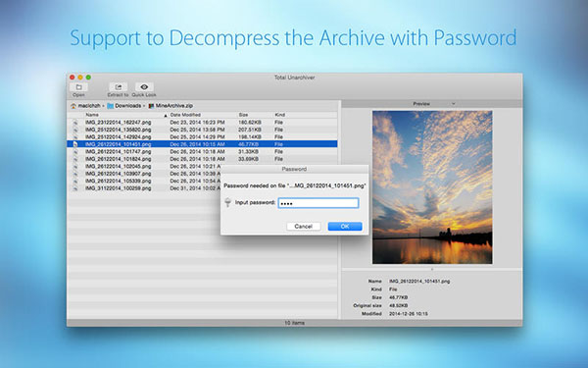The width and height of the screenshot is (588, 368).
Task: Click the Password dialog title bar
Action: (x=294, y=169)
